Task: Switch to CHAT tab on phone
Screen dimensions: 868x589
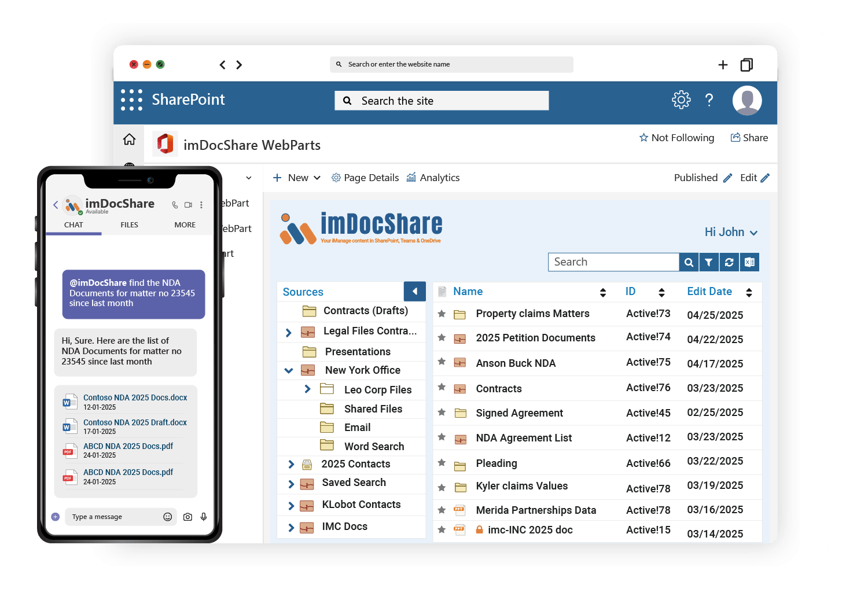Action: (73, 224)
